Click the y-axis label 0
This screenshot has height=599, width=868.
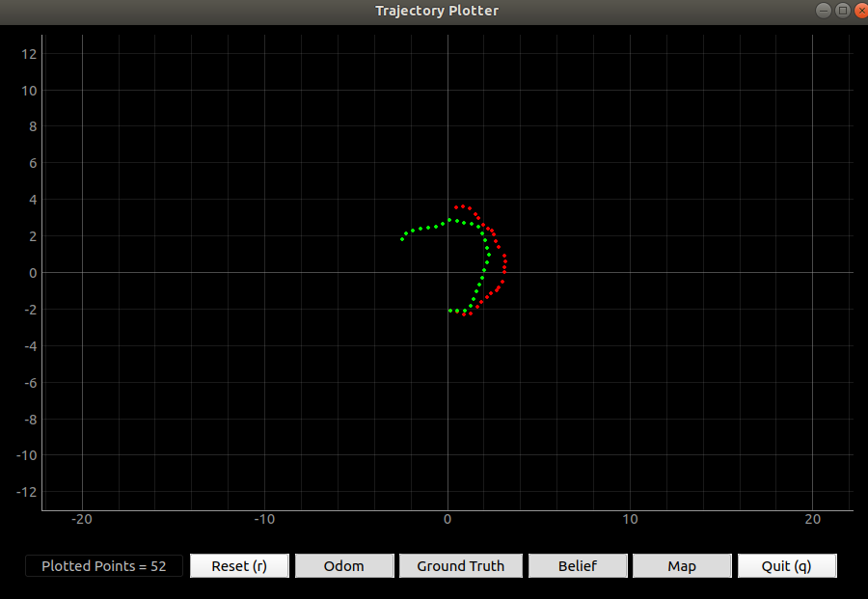33,273
